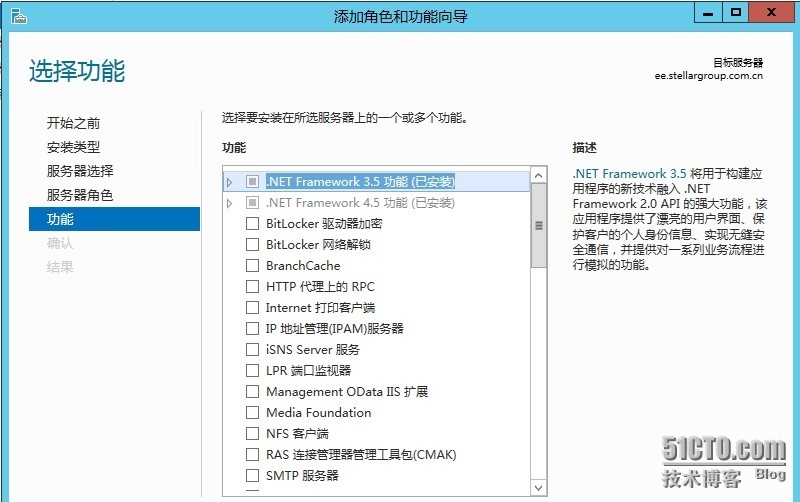Viewport: 800px width, 502px height.
Task: Select the RAS 连接管理器管理工具包(CMAK) label
Action: coord(361,454)
